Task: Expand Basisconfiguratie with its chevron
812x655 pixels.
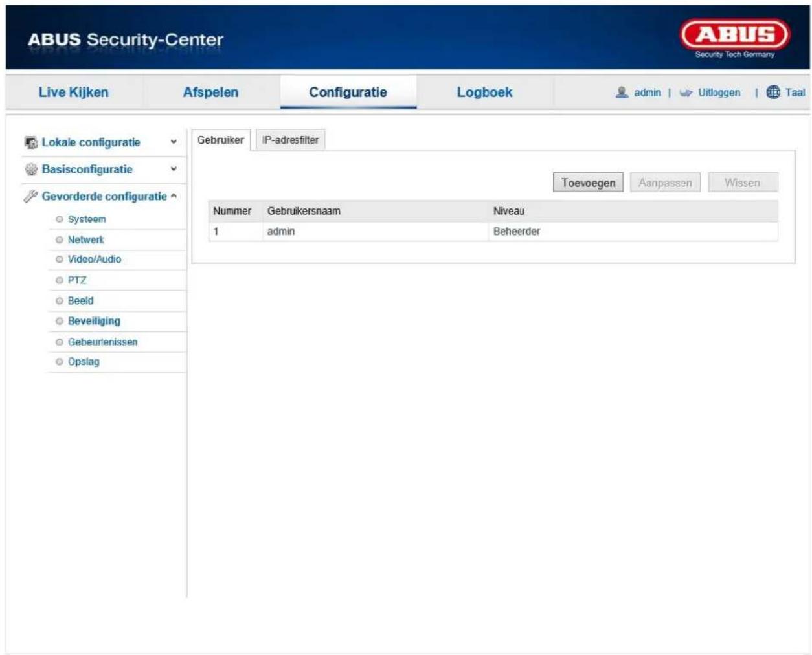Action: pos(174,170)
